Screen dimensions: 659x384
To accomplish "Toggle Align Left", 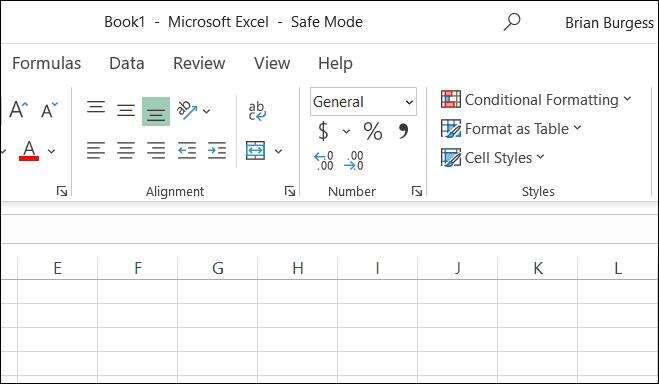I will pos(96,150).
